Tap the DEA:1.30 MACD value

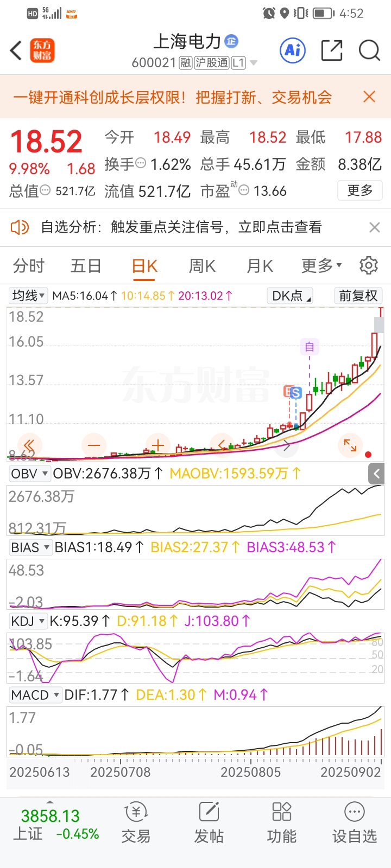(172, 695)
